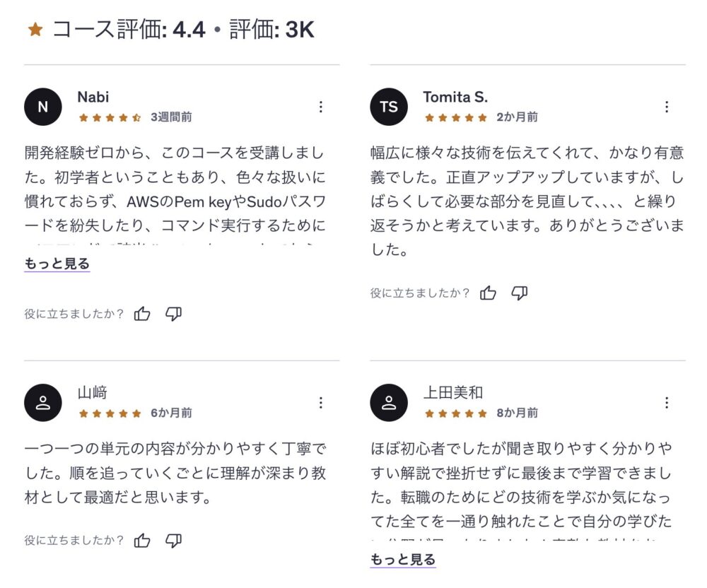Thumbs down Nabi's review
Viewport: 707px width, 588px height.
click(173, 314)
